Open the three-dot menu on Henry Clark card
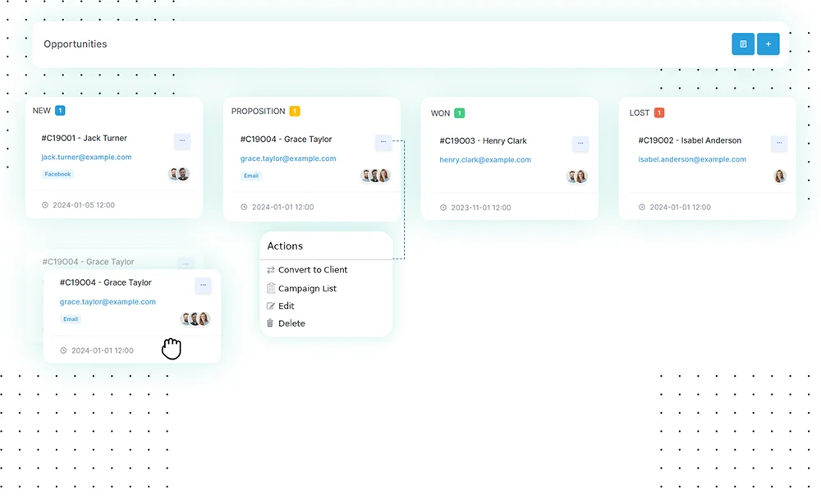Image resolution: width=821 pixels, height=504 pixels. click(580, 144)
